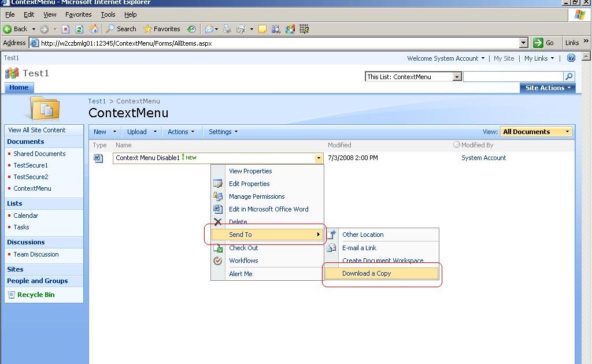Image resolution: width=592 pixels, height=364 pixels.
Task: Click the Edit page toolbar icon
Action: [x=240, y=29]
